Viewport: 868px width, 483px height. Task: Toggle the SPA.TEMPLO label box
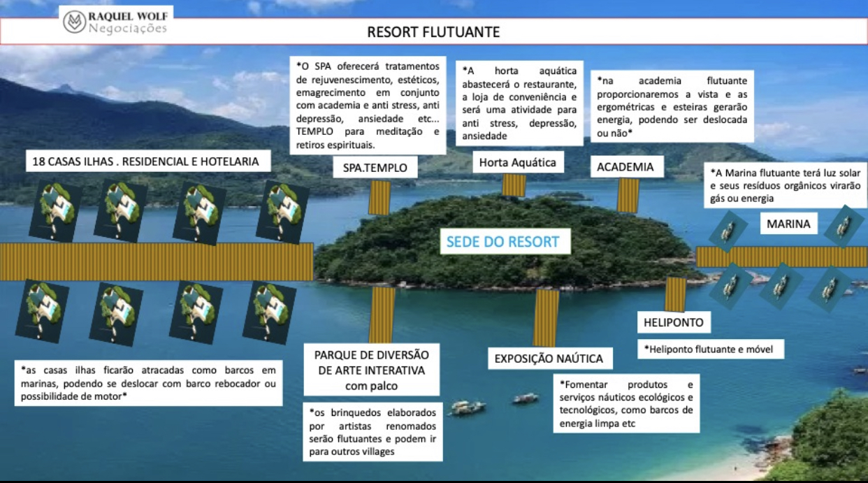(376, 168)
